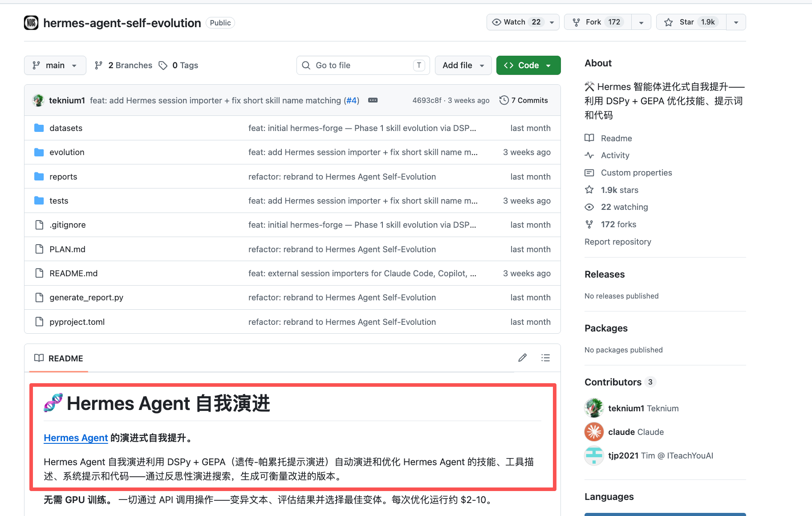Click the Readme book icon
The width and height of the screenshot is (812, 516).
pyautogui.click(x=589, y=138)
